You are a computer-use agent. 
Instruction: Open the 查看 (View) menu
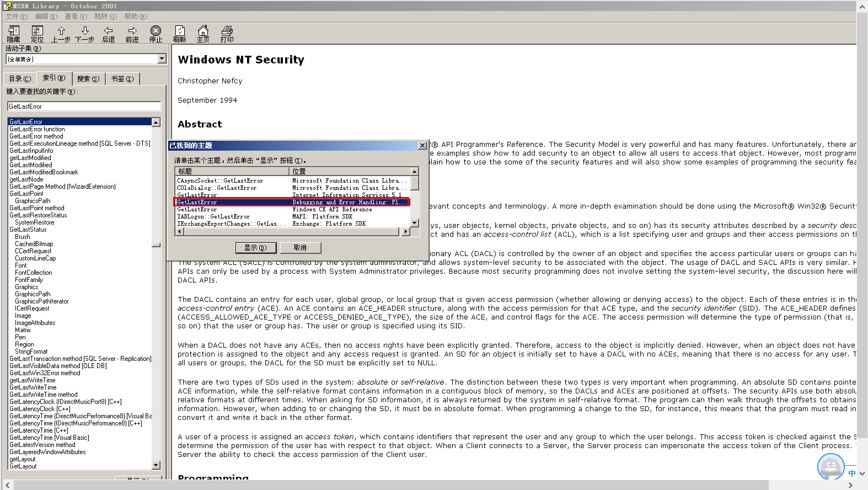point(76,17)
